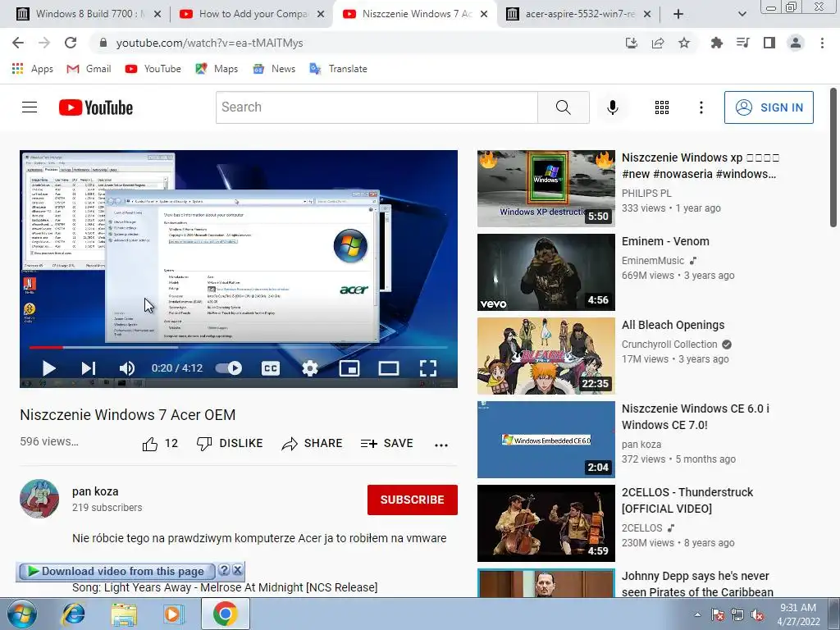840x630 pixels.
Task: Open the pan koza channel name link
Action: point(95,491)
